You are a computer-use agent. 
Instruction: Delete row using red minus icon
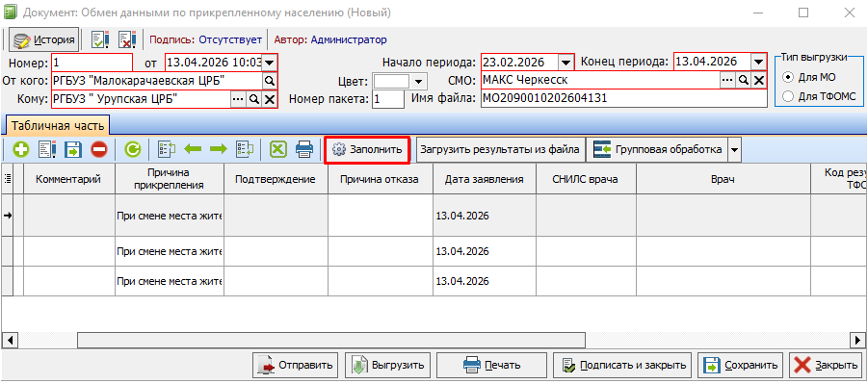[x=99, y=149]
